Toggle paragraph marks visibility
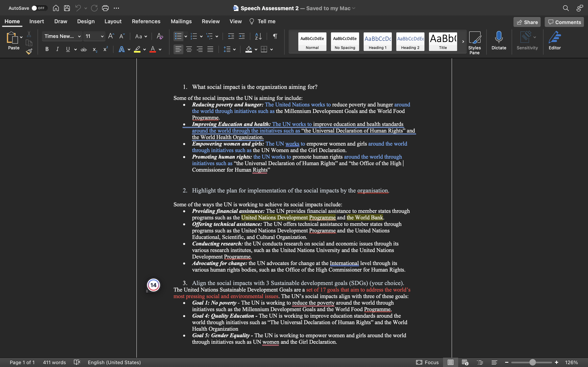The image size is (588, 367). point(275,36)
